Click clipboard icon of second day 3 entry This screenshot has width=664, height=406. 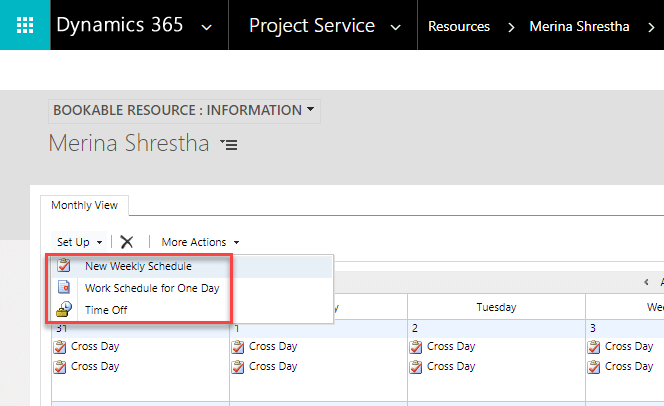click(x=594, y=367)
